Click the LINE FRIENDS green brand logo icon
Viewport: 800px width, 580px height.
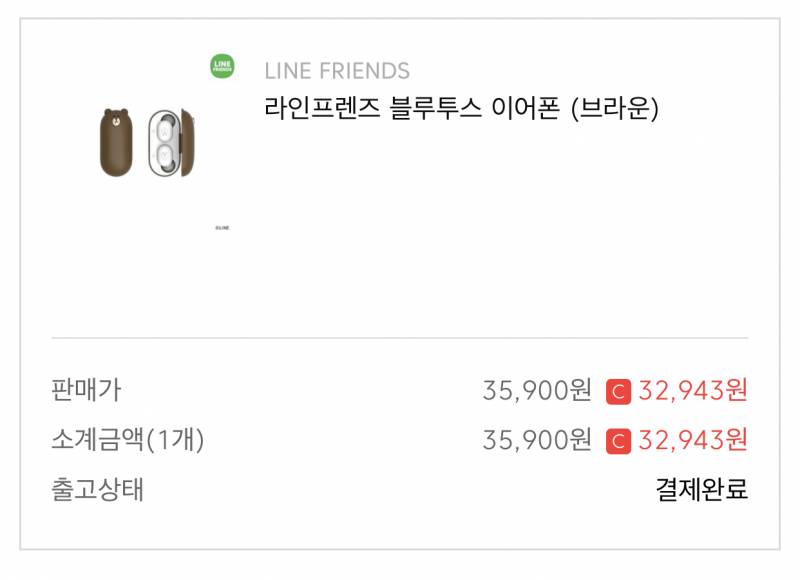222,68
